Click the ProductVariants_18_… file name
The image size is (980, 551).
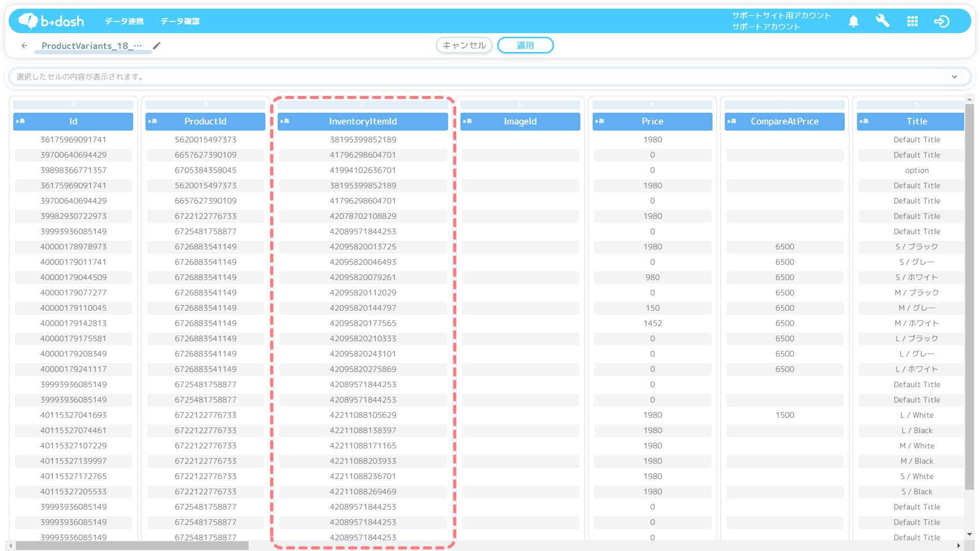coord(92,46)
